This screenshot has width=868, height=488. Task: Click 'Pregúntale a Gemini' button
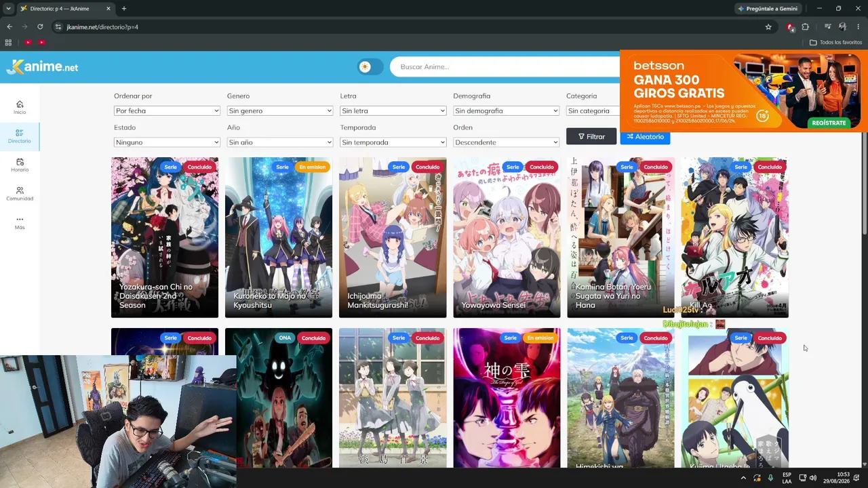pyautogui.click(x=768, y=9)
